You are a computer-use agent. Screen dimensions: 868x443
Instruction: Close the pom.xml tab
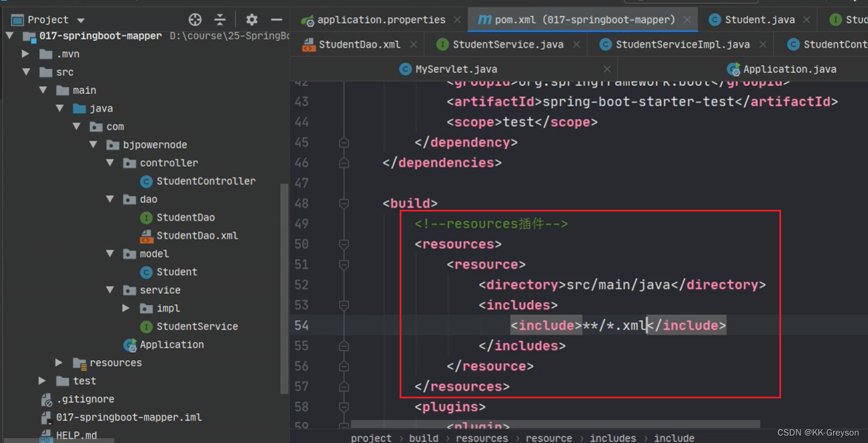coord(687,20)
